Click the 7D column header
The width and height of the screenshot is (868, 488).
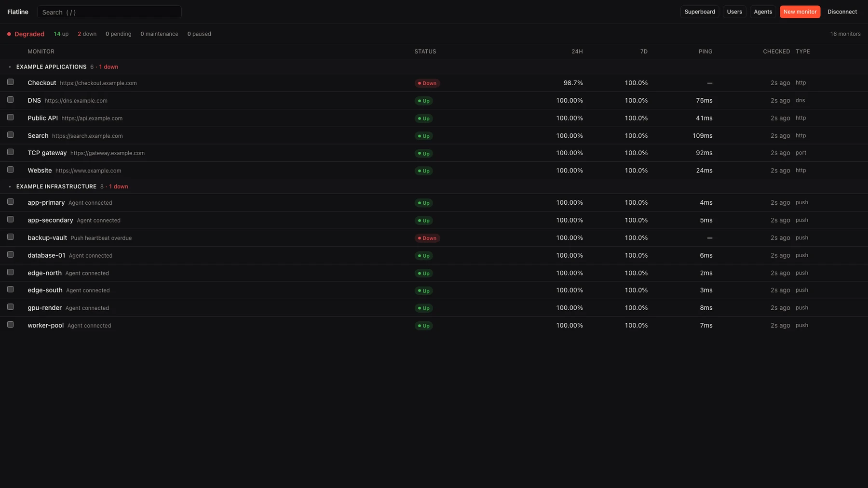pos(644,52)
